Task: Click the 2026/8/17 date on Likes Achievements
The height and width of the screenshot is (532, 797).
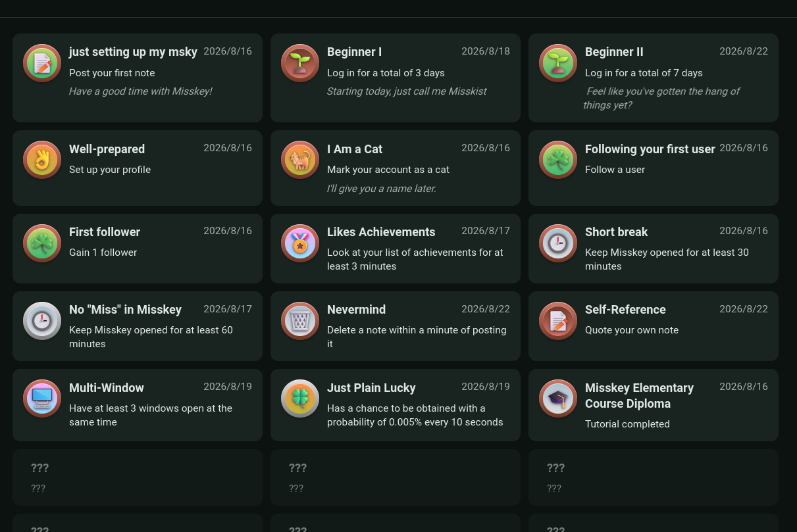Action: 486,231
